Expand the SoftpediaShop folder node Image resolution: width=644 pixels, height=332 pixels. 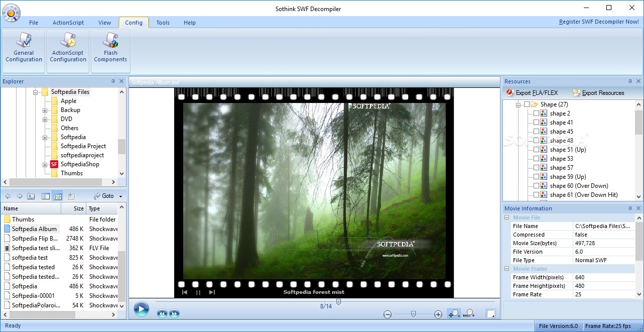(x=45, y=165)
